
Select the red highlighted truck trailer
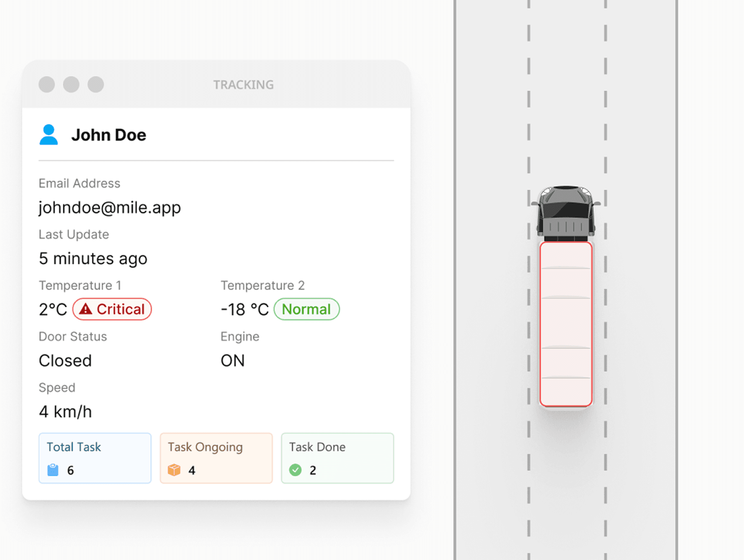click(566, 325)
